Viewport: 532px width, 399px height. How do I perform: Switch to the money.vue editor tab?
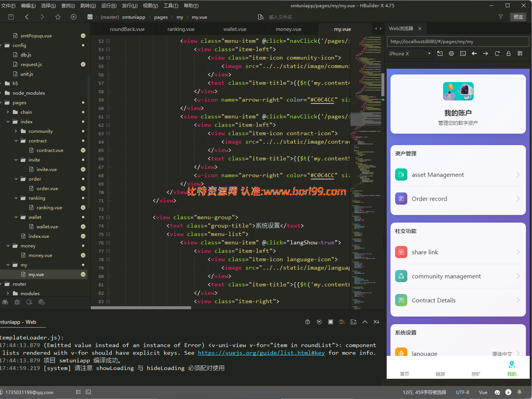(288, 29)
